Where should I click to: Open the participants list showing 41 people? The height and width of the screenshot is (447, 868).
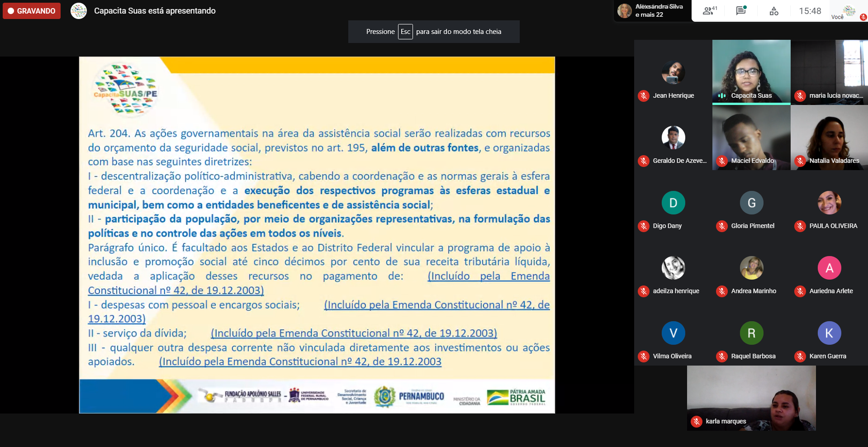(x=709, y=11)
